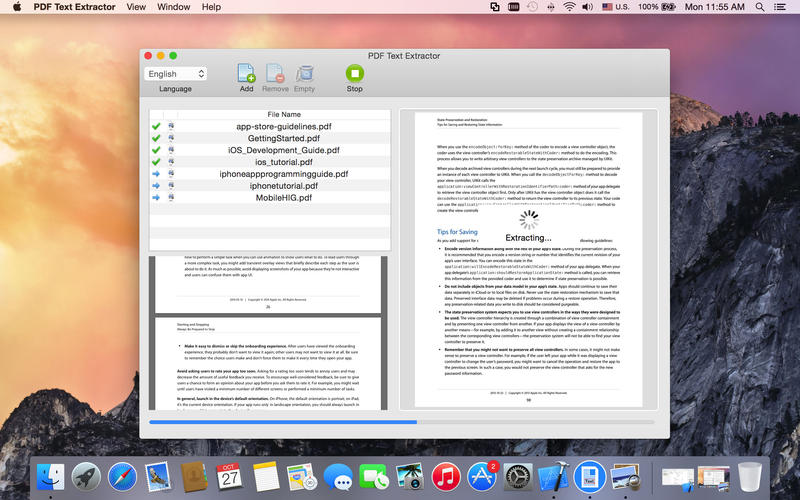Click the Spotlight search icon

click(x=760, y=7)
